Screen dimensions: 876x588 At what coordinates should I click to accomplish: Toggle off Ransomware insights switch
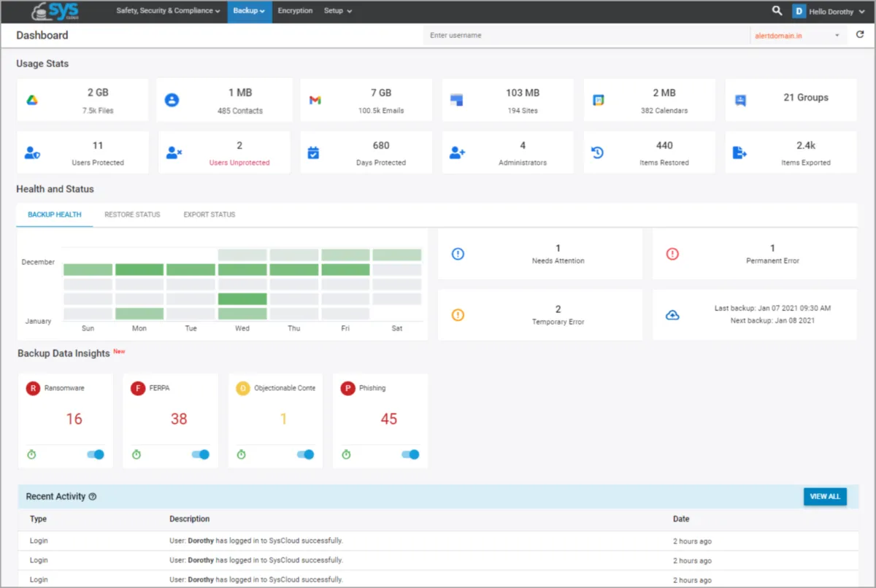click(x=96, y=454)
